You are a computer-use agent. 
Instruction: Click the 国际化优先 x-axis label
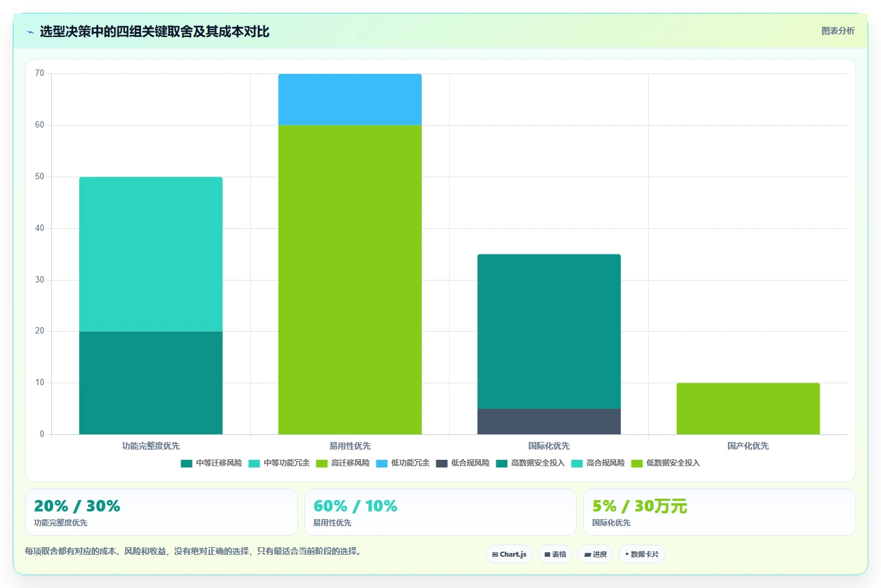coord(549,446)
